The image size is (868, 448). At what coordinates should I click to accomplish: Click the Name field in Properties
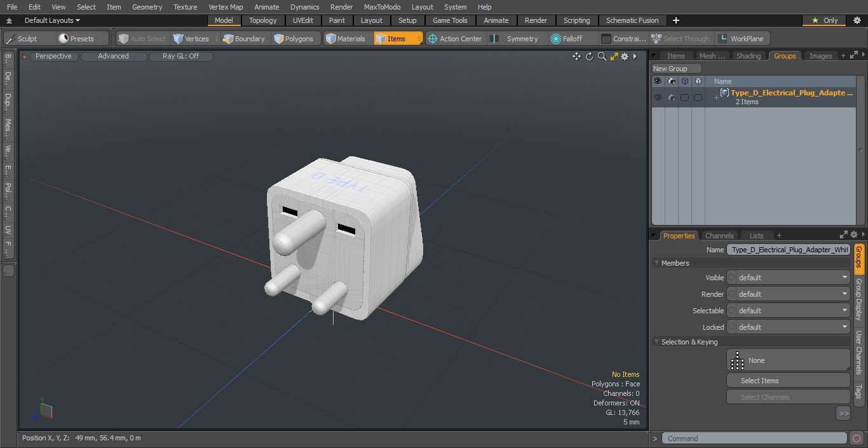click(789, 250)
